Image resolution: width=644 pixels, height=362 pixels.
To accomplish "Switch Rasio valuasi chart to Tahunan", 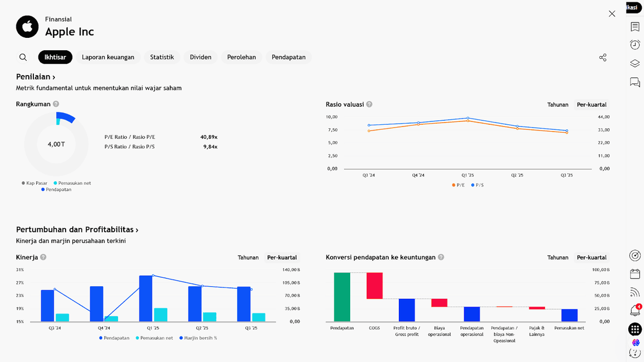I will point(558,104).
